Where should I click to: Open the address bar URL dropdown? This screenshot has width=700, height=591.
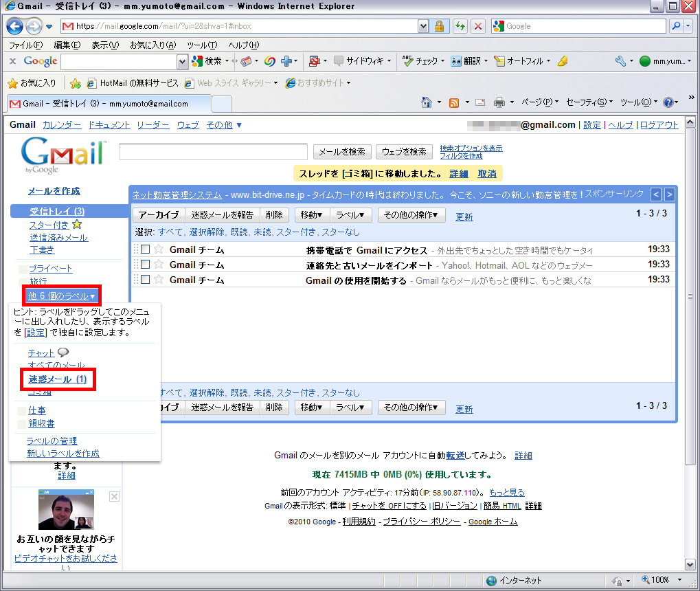pyautogui.click(x=423, y=26)
